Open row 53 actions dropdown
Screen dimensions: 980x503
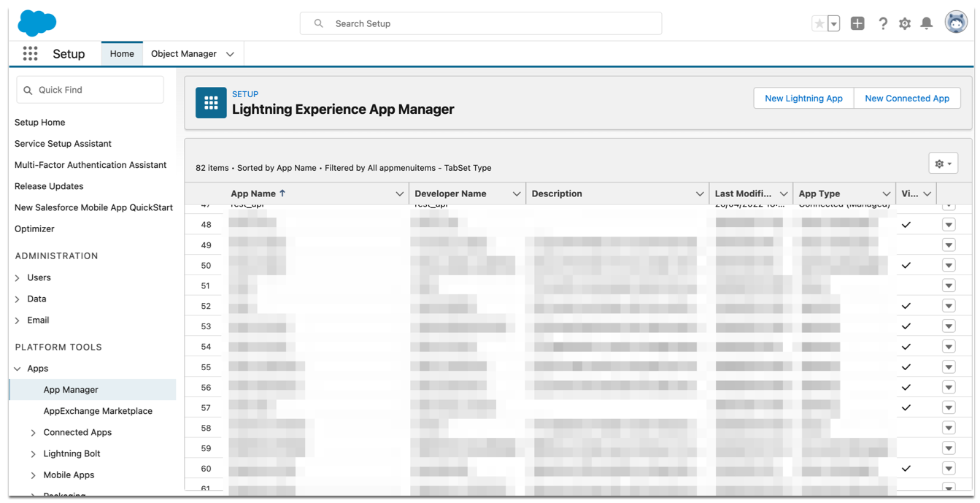pyautogui.click(x=949, y=326)
